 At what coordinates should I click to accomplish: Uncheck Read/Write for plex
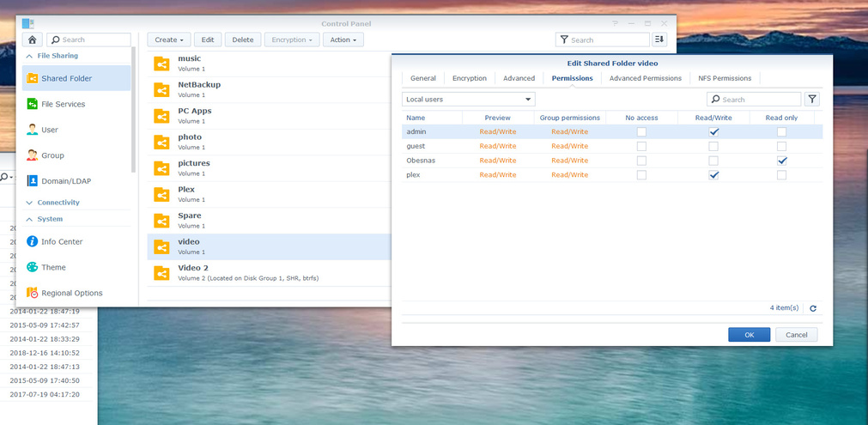[713, 175]
